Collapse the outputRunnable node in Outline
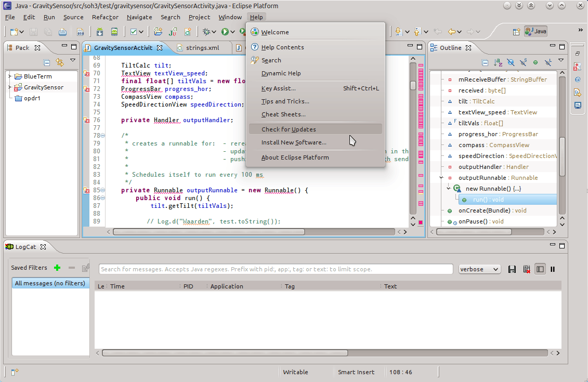 441,178
